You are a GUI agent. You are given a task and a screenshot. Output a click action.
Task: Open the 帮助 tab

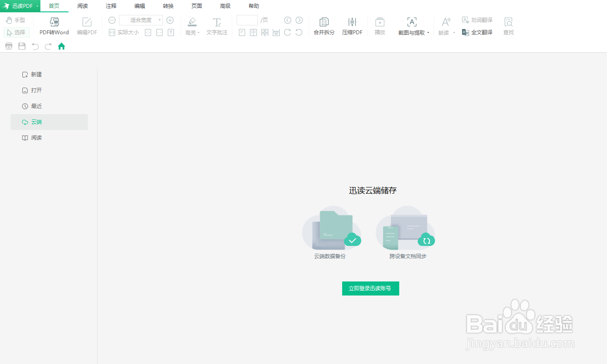(x=254, y=6)
